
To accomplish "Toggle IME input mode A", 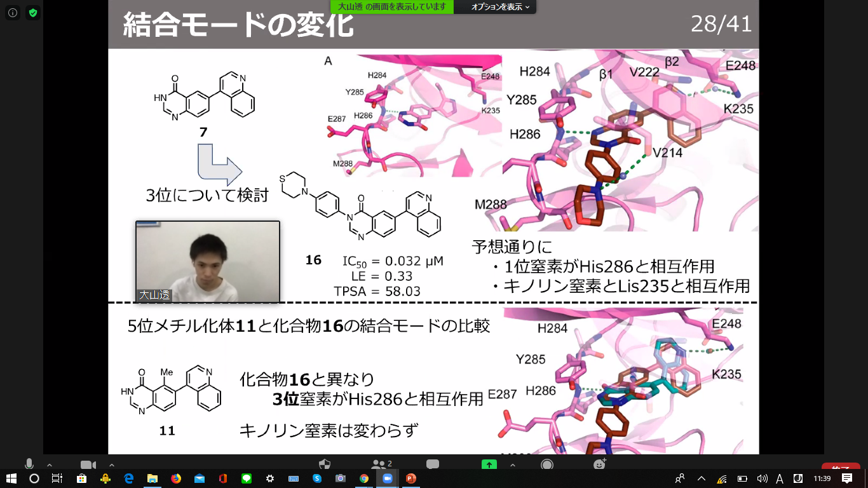I will (x=780, y=478).
